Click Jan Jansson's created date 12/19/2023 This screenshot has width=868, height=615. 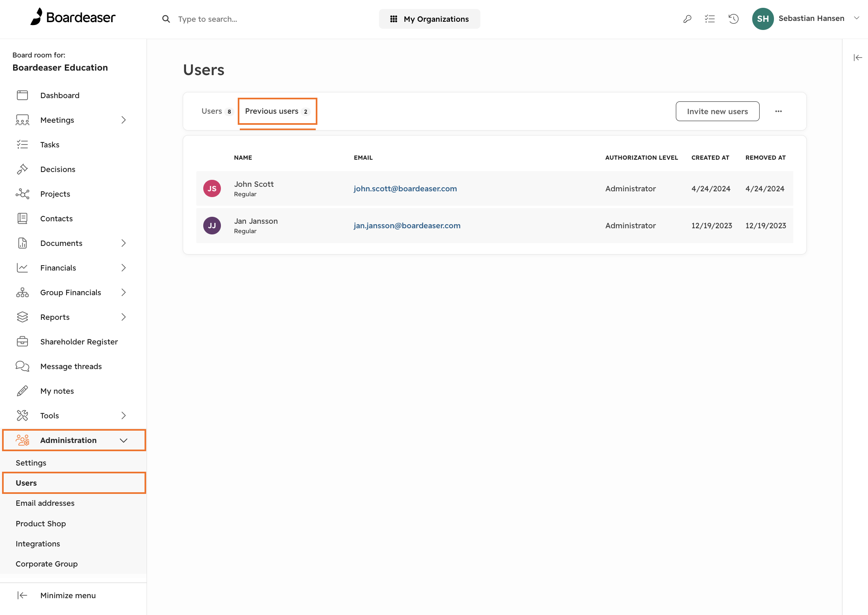(712, 225)
